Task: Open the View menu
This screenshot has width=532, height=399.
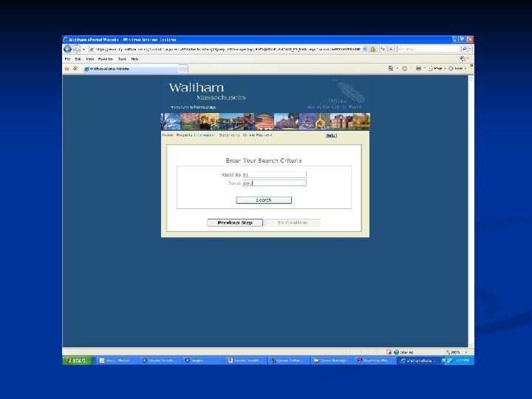Action: pos(90,59)
